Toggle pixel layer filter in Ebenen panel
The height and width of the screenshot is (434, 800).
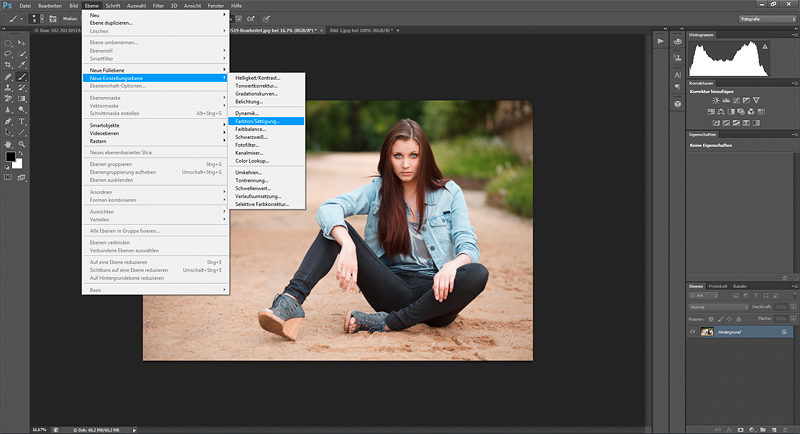[x=736, y=296]
